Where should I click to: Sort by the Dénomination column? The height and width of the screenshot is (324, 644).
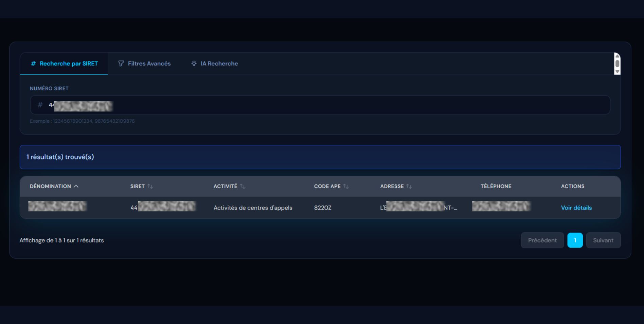click(x=54, y=186)
